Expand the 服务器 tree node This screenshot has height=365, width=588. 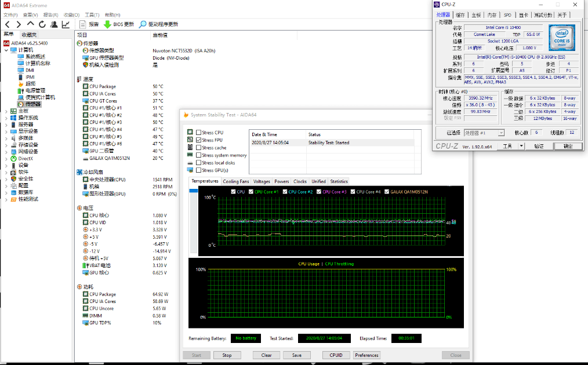click(6, 125)
